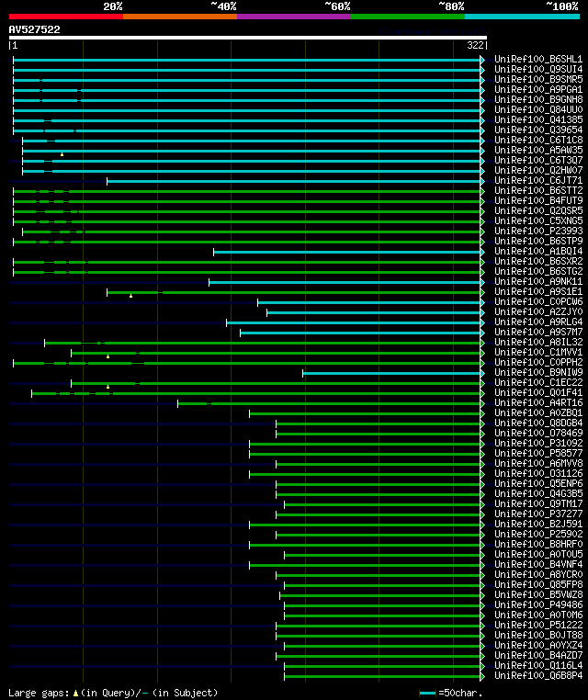The width and height of the screenshot is (588, 700).
Task: Open hit UniRef100_B9GNH8
Action: (538, 99)
